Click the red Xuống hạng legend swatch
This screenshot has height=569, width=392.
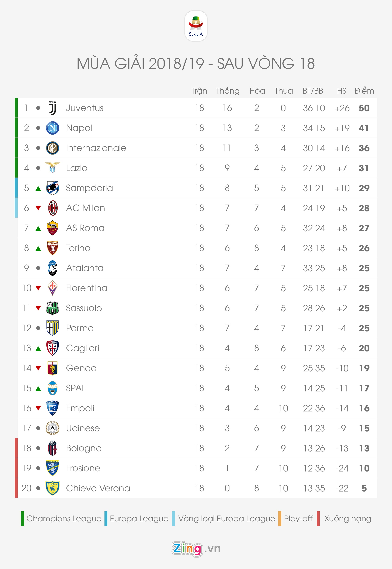[318, 519]
